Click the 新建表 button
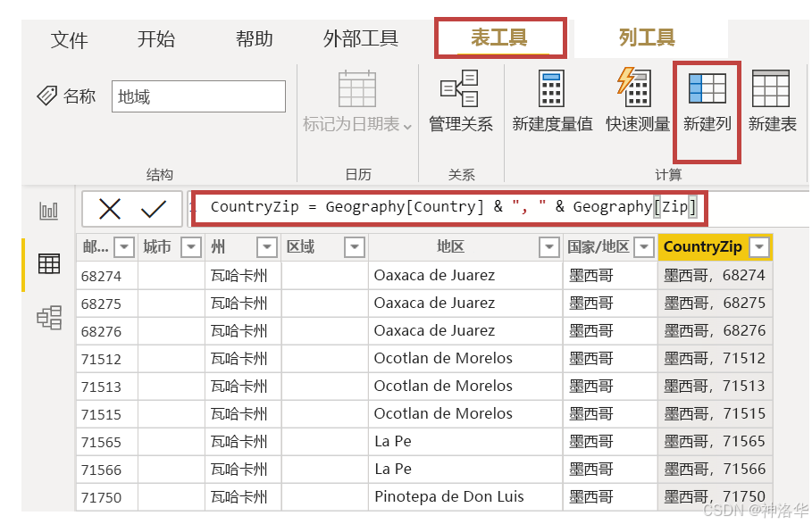Image resolution: width=812 pixels, height=524 pixels. pos(772,102)
